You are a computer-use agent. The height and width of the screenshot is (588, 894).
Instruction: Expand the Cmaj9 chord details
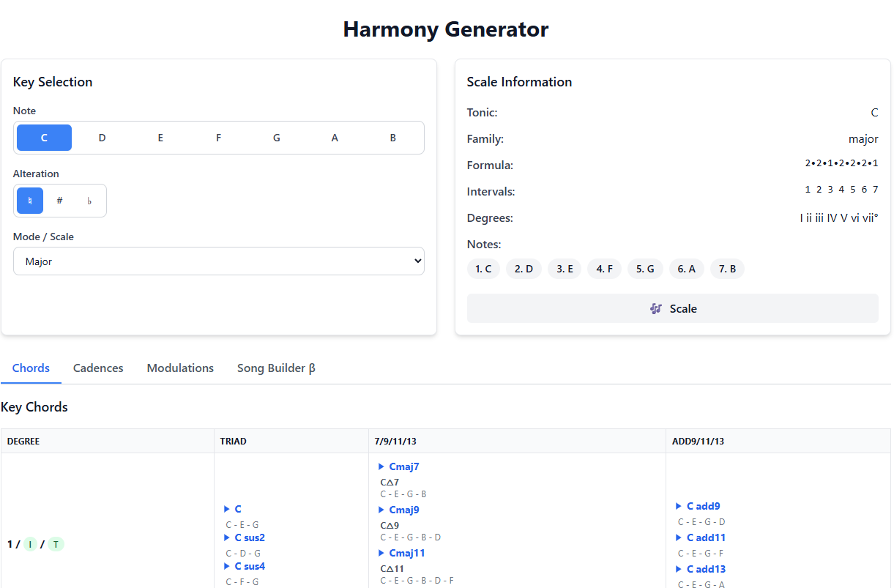[403, 510]
